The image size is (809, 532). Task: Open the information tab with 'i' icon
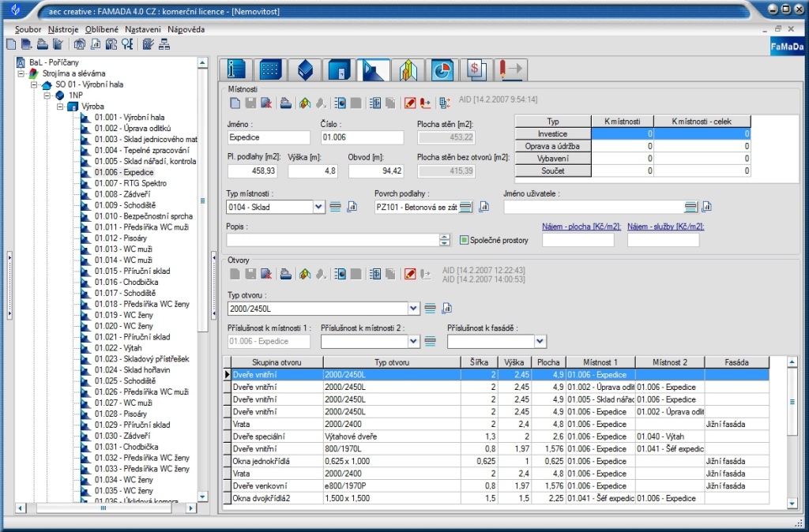point(235,69)
